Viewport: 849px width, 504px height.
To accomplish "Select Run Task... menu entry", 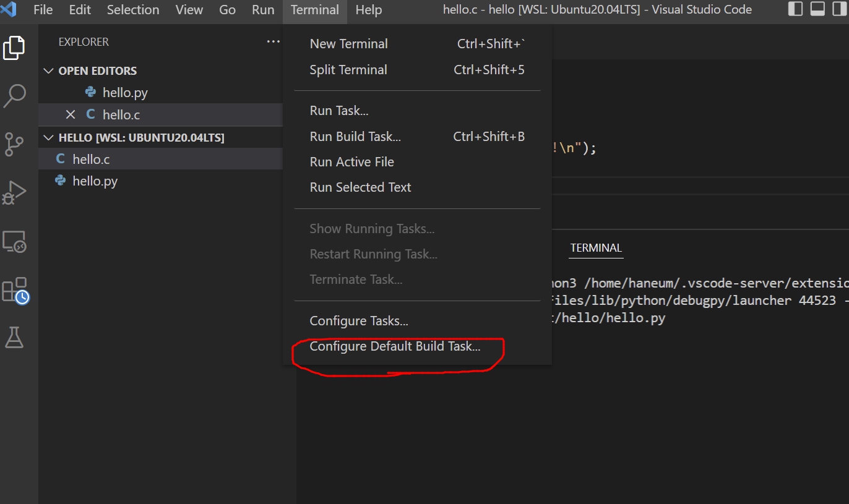I will [417, 111].
